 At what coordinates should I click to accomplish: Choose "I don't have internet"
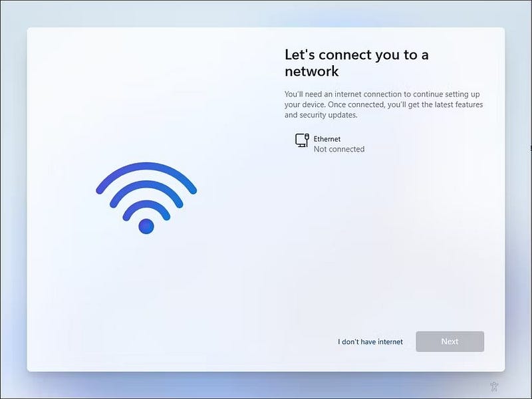click(x=370, y=342)
